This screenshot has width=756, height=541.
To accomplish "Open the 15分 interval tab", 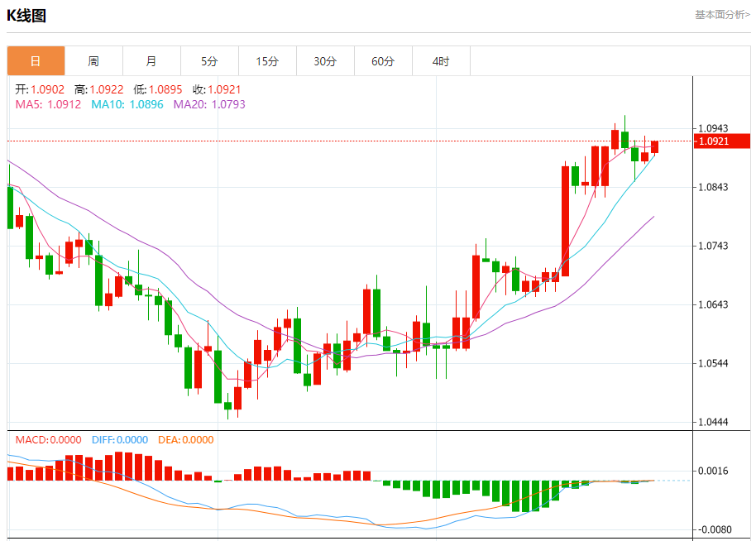I will [x=267, y=61].
